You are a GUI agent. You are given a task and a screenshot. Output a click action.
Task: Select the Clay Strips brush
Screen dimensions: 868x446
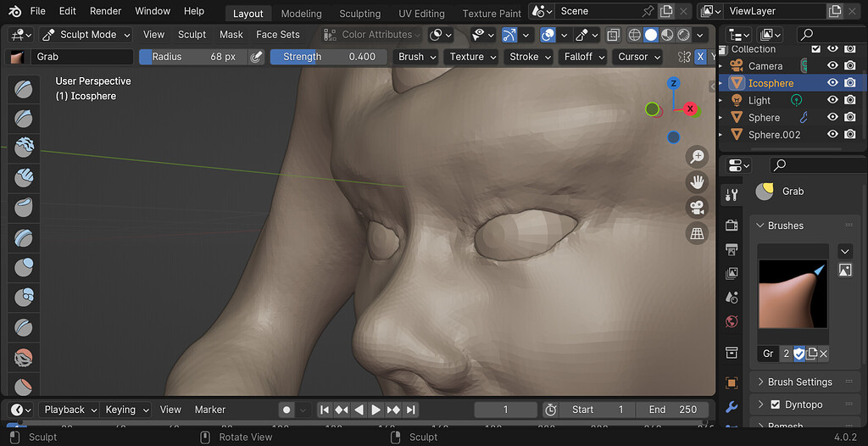pos(24,177)
